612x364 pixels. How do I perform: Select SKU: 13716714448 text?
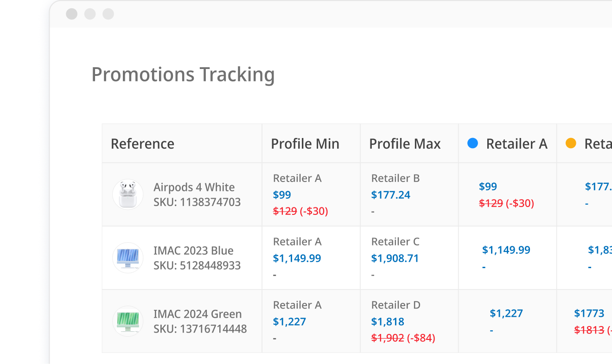[200, 329]
